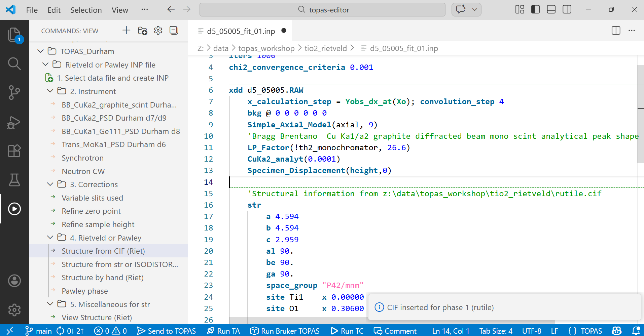
Task: Split the editor to the right
Action: pyautogui.click(x=616, y=31)
